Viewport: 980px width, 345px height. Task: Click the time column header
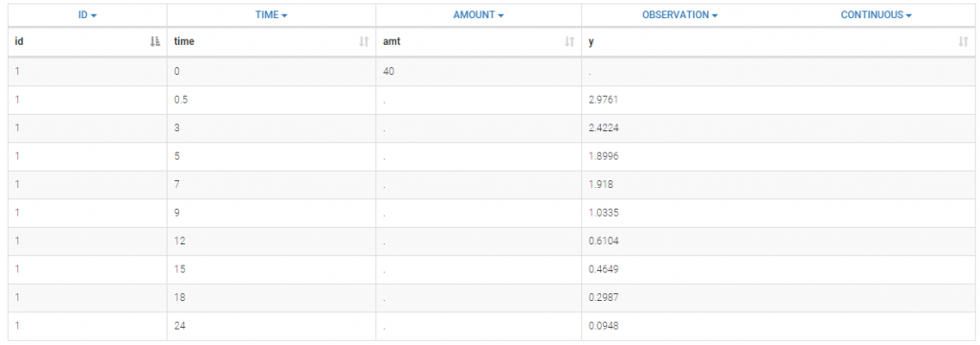(x=271, y=42)
